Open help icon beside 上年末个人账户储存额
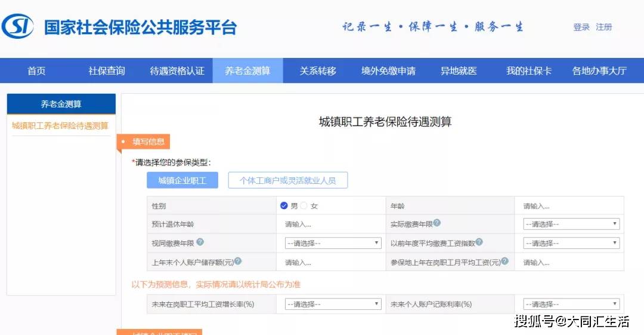Screen dimensions: 644x335 [238, 261]
